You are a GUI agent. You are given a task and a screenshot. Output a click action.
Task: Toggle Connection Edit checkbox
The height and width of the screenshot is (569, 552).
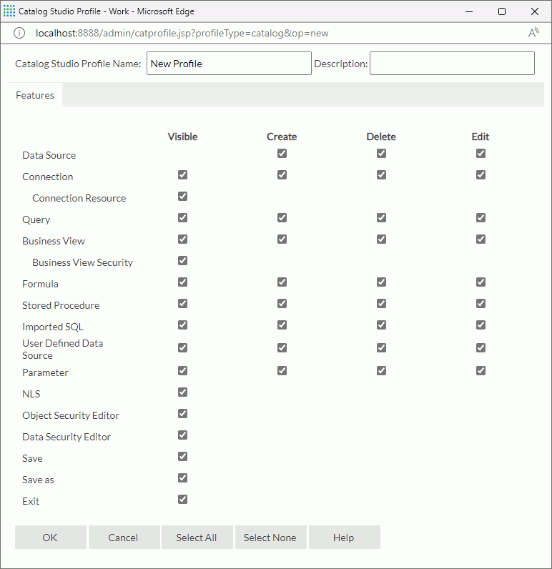(x=481, y=175)
